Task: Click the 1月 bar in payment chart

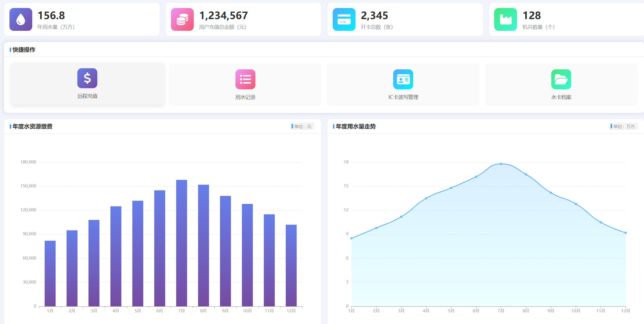Action: [50, 274]
